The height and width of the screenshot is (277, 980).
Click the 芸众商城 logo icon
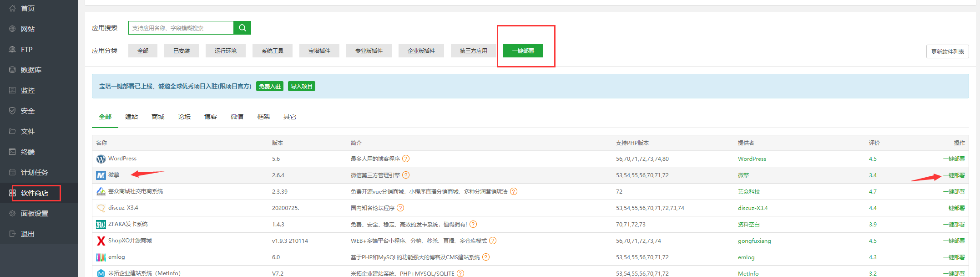[x=101, y=192]
